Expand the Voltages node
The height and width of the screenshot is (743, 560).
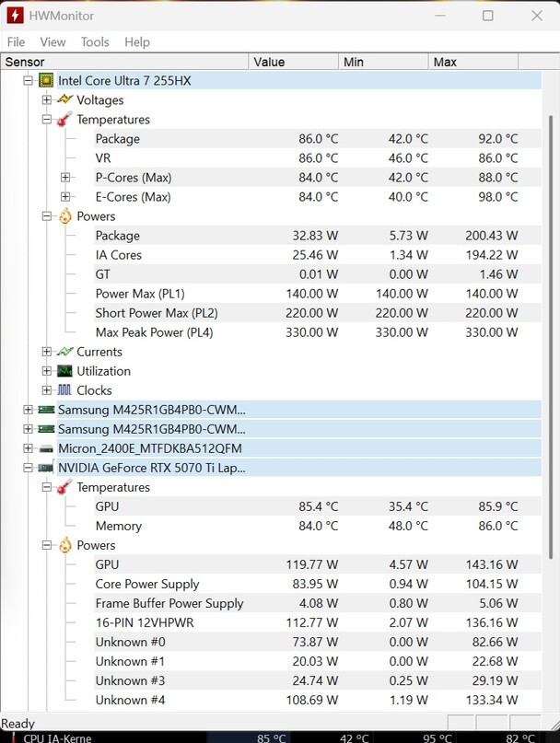click(47, 99)
